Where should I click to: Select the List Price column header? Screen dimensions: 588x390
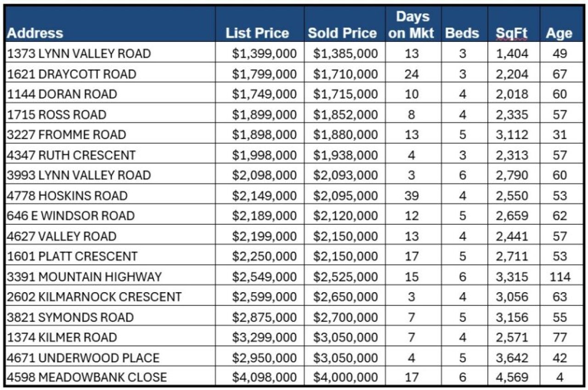coord(257,33)
